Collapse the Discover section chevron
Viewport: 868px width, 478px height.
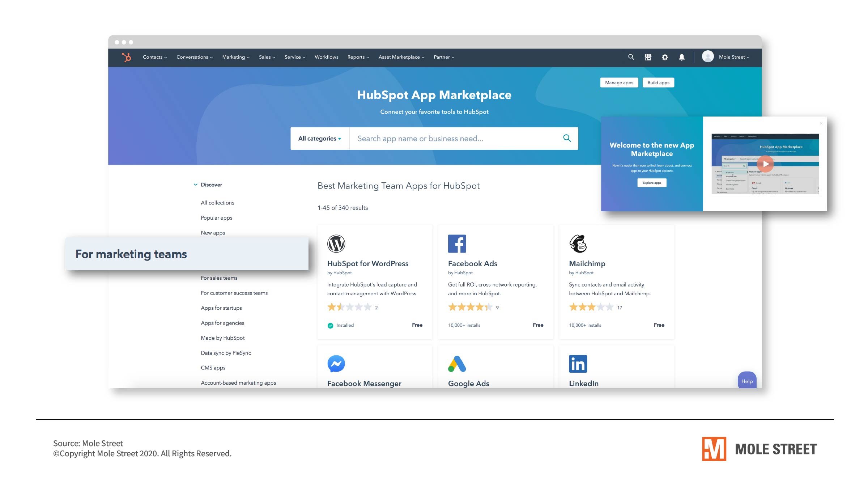(x=195, y=185)
